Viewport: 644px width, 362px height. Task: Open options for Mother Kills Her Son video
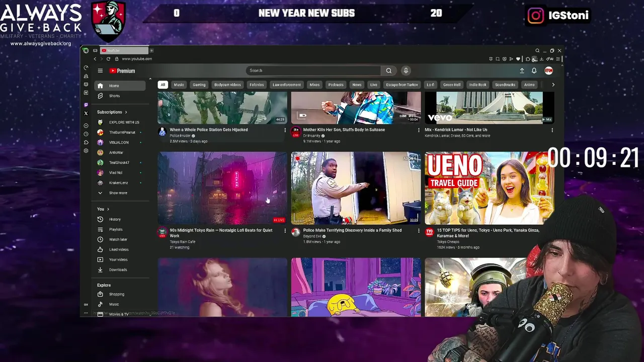419,130
